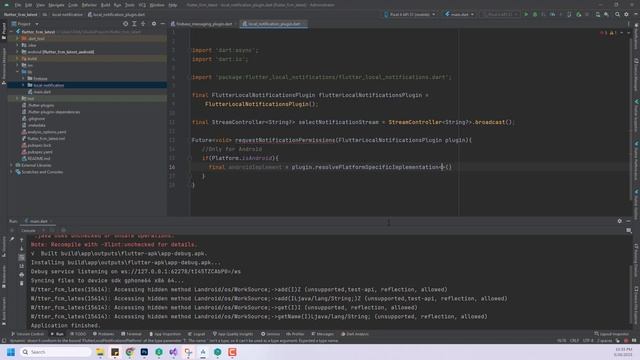
Task: Clear console output with trash icon
Action: pyautogui.click(x=22, y=283)
